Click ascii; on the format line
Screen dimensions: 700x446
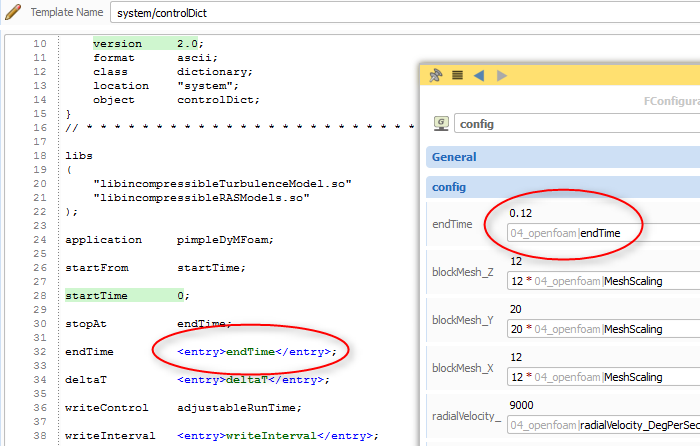point(197,58)
